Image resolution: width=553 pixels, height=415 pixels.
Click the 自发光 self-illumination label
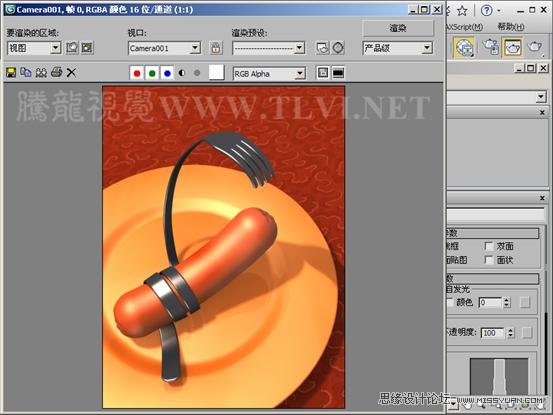[457, 289]
